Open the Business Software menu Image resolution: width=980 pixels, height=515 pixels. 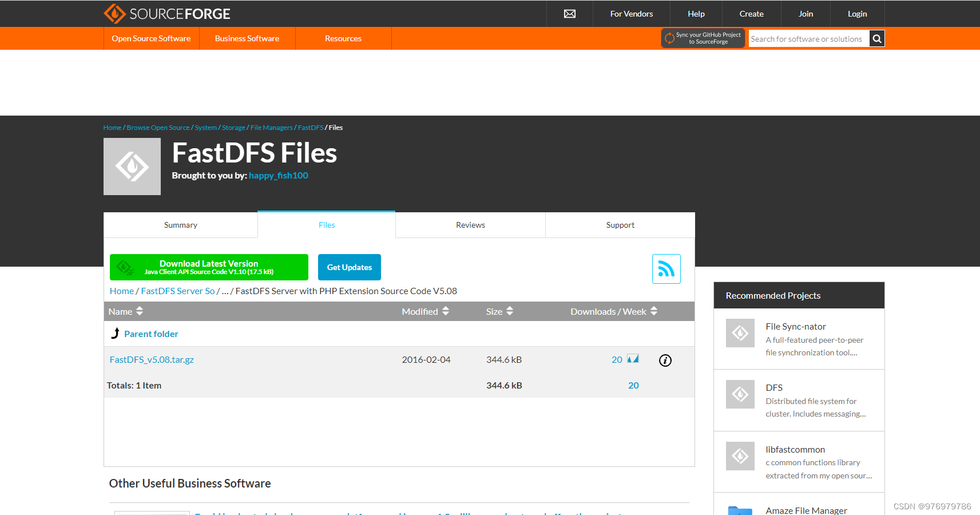pyautogui.click(x=247, y=38)
